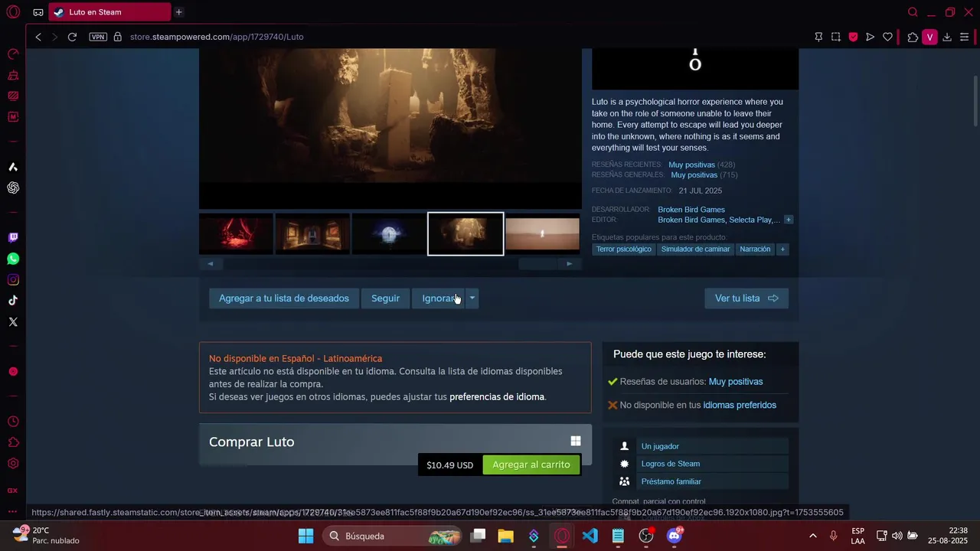Select the Narración tag
This screenshot has width=980, height=551.
[755, 249]
